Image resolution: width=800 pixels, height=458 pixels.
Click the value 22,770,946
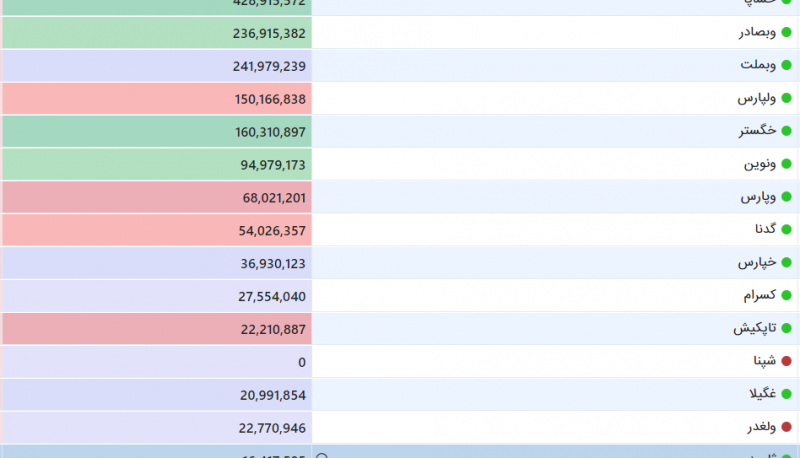pyautogui.click(x=272, y=428)
